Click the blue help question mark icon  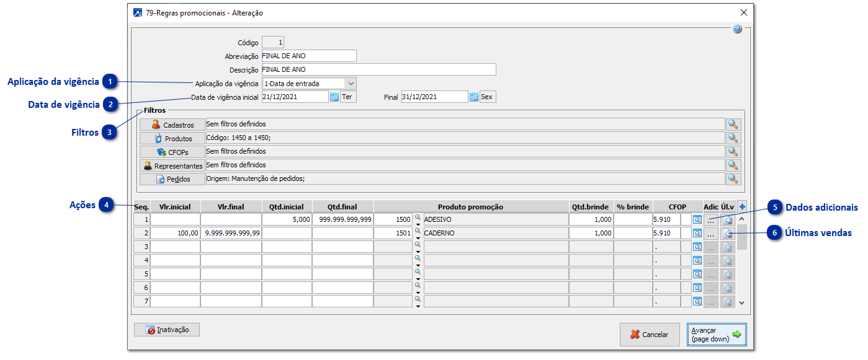(x=737, y=29)
